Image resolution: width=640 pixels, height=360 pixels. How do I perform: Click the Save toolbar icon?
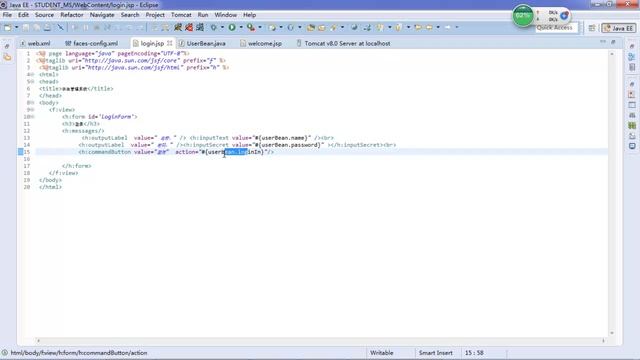click(x=26, y=27)
